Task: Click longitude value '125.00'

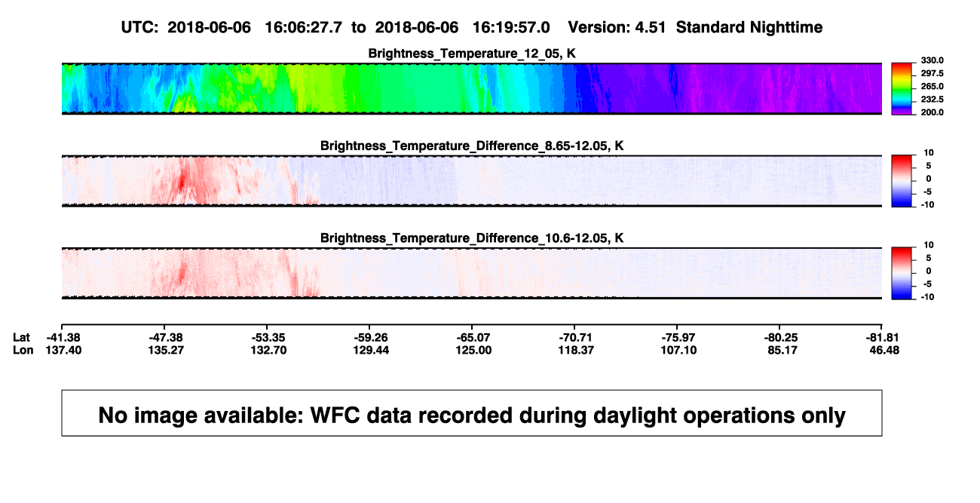Action: (x=473, y=350)
